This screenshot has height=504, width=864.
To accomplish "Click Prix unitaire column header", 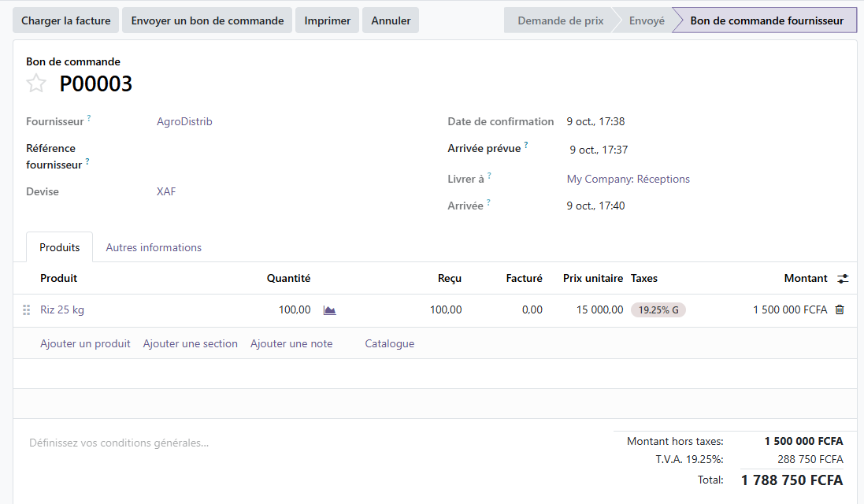I will 593,278.
